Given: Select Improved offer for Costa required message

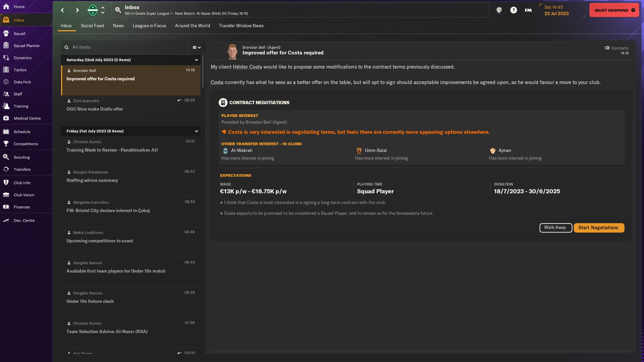Looking at the screenshot, I should pos(131,80).
